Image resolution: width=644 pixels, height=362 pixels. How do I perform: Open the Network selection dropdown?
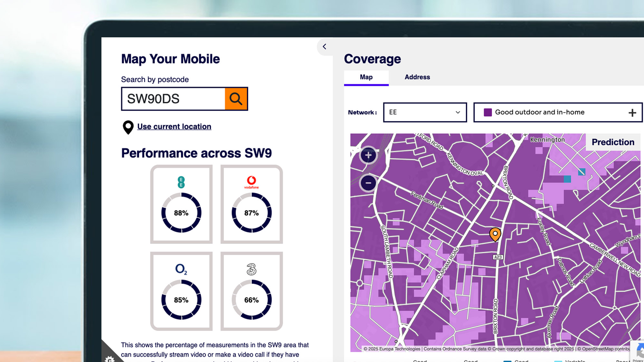[424, 112]
